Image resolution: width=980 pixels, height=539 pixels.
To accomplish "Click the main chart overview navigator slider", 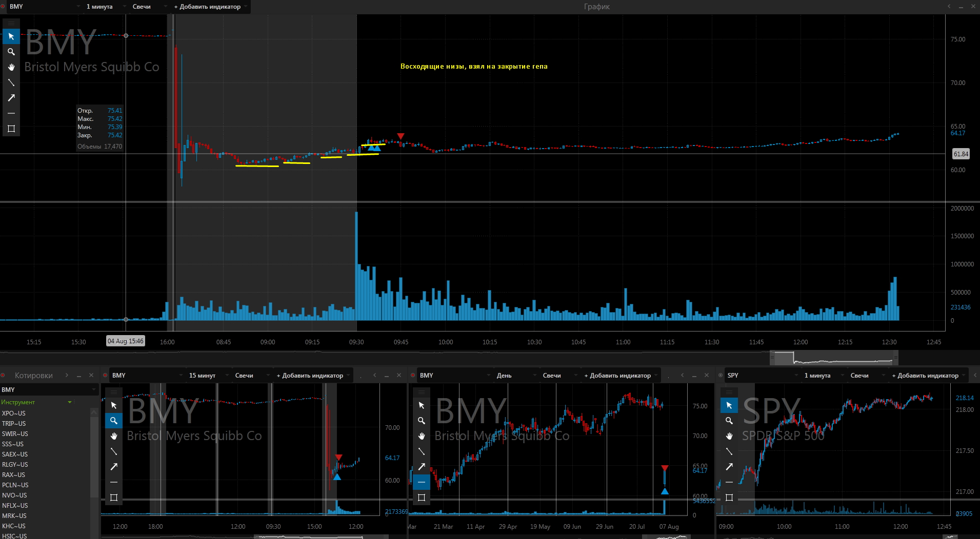I will point(834,358).
